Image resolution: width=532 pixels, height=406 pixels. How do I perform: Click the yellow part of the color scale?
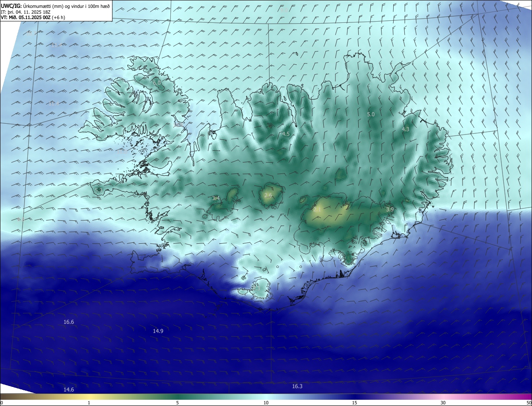pos(89,397)
